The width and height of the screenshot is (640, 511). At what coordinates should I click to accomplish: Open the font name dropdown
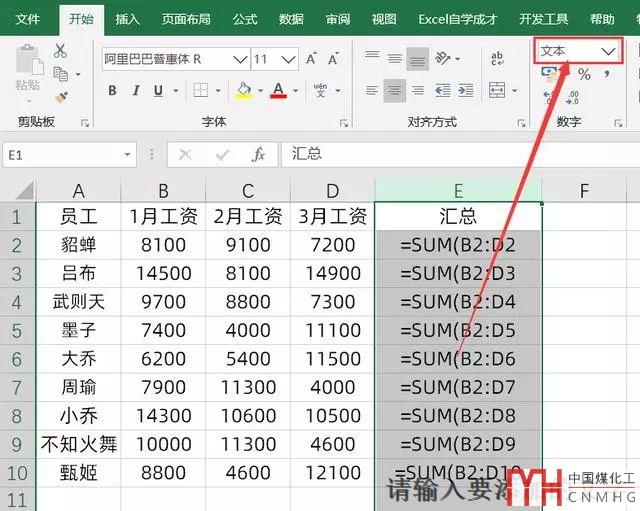click(240, 60)
